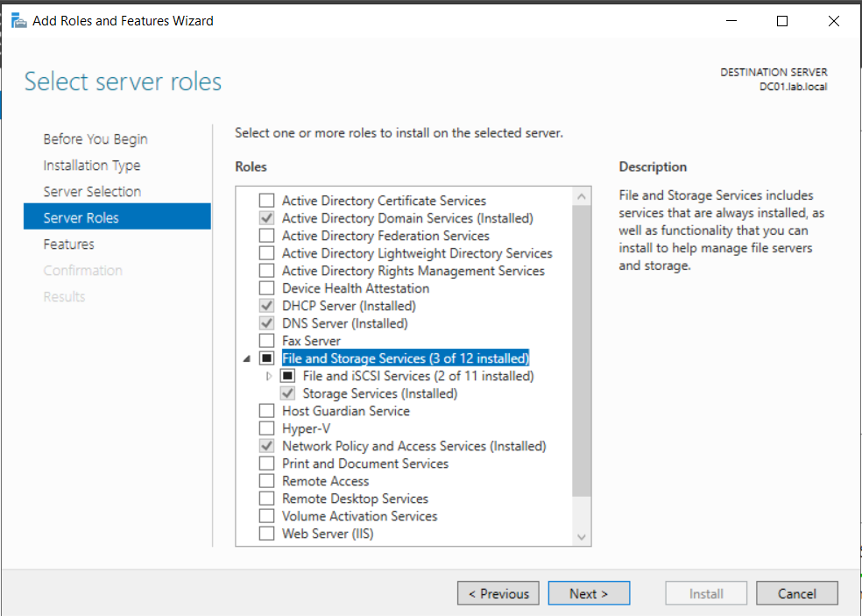Viewport: 862px width, 616px height.
Task: Enable the Host Guardian Service role
Action: tap(266, 410)
